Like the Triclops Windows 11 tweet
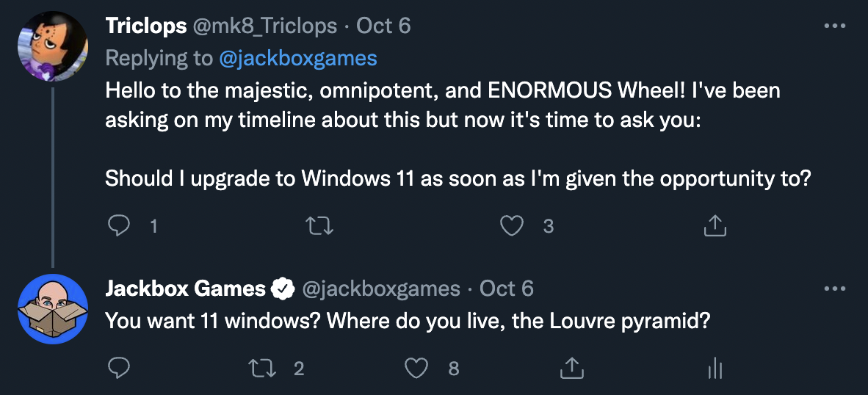 pos(511,227)
